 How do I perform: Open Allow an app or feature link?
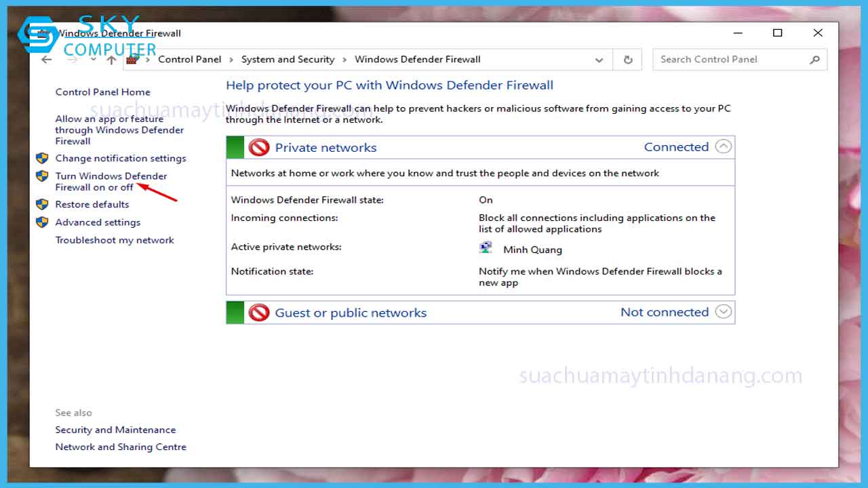(119, 130)
